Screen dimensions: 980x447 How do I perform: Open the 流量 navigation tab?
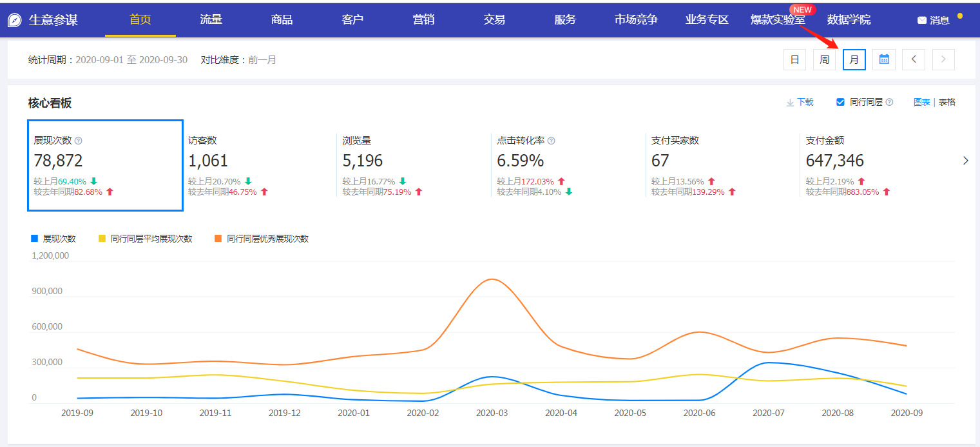coord(211,19)
